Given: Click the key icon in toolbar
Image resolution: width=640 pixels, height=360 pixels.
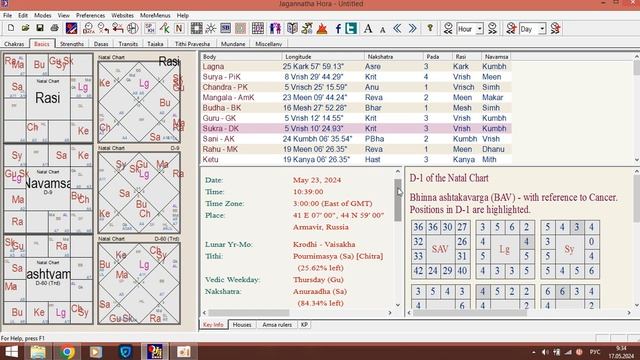Looking at the screenshot, I should click(x=430, y=28).
